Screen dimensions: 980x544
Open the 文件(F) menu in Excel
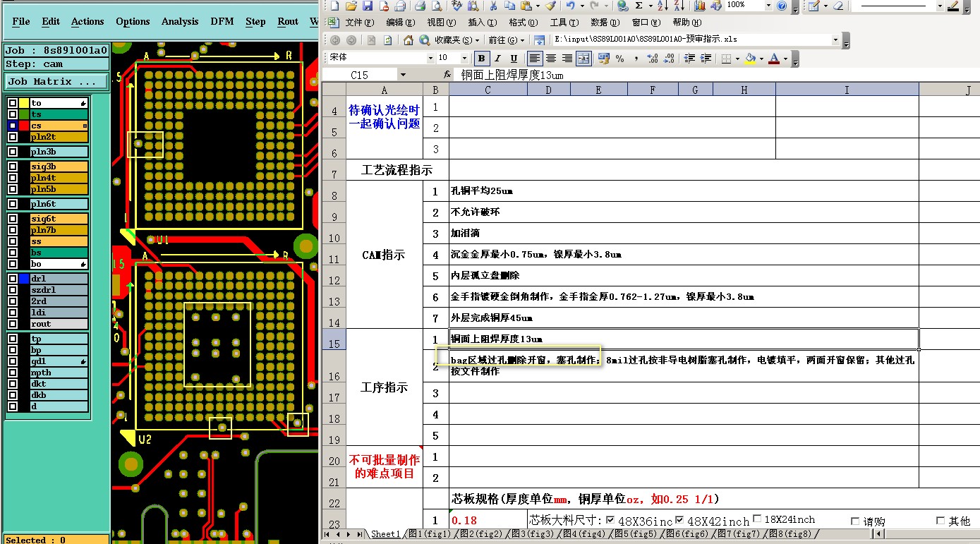click(x=359, y=23)
